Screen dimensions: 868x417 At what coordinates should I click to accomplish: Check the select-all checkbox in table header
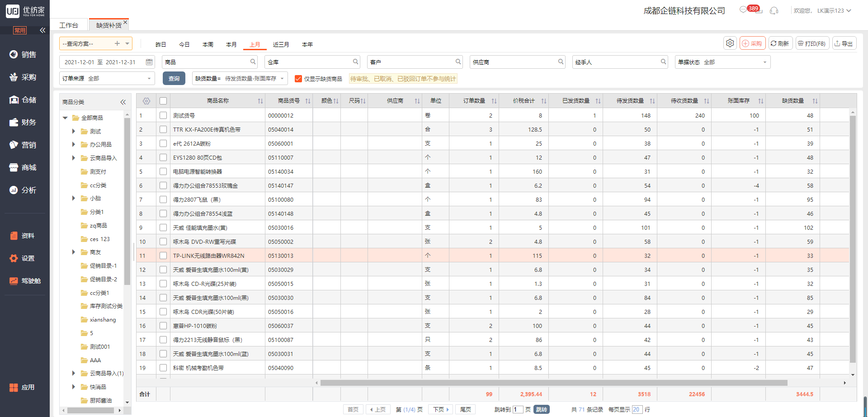click(x=163, y=101)
